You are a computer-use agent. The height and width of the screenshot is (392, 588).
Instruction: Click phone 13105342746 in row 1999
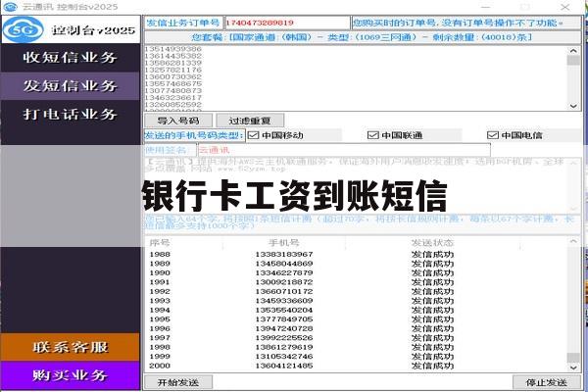pyautogui.click(x=284, y=357)
